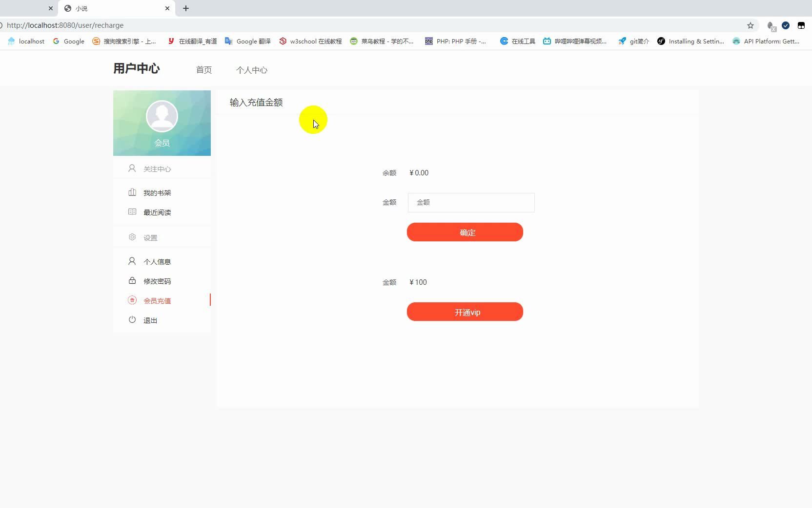Click the blue checkmark extension icon
This screenshot has width=812, height=508.
[786, 25]
